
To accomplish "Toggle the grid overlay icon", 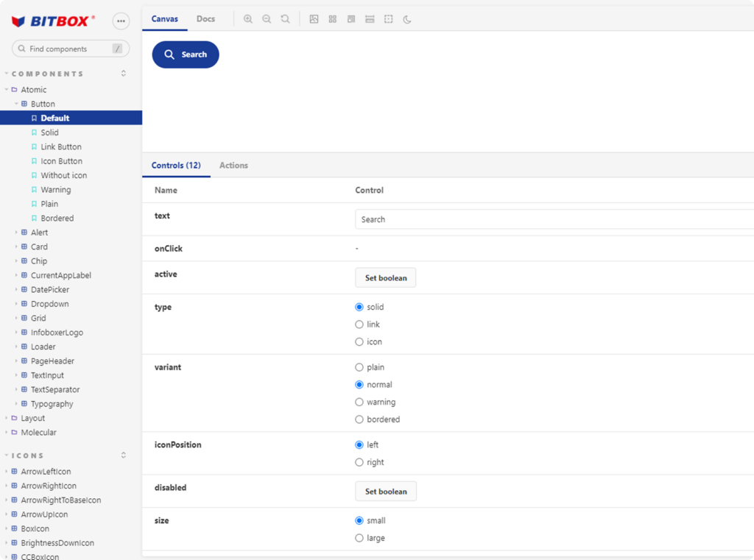I will point(333,19).
